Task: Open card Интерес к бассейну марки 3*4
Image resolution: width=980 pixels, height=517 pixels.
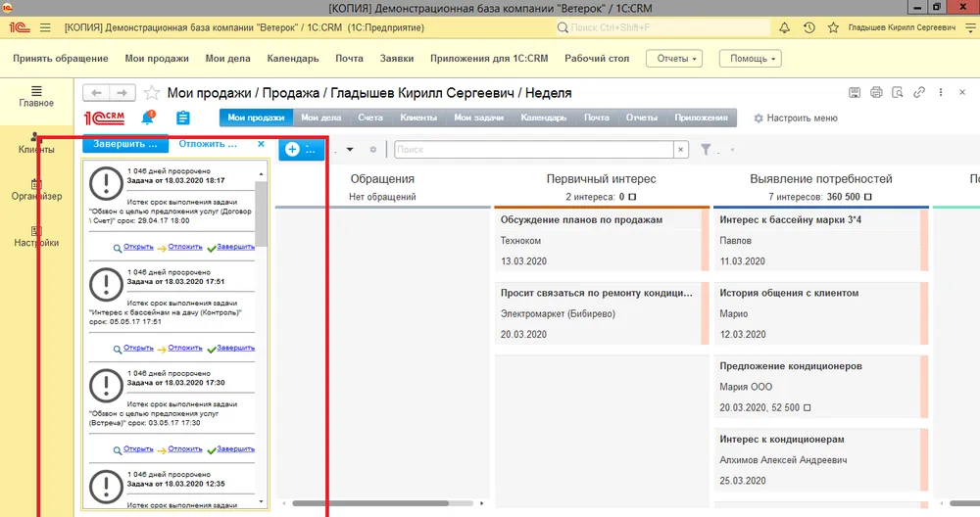Action: 820,241
